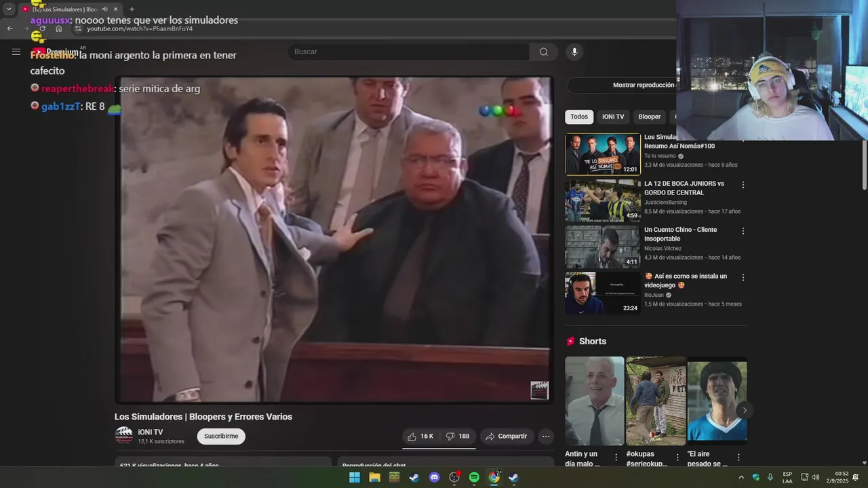Open Un Cuento Chino - Cliente Insoportable title

point(680,234)
